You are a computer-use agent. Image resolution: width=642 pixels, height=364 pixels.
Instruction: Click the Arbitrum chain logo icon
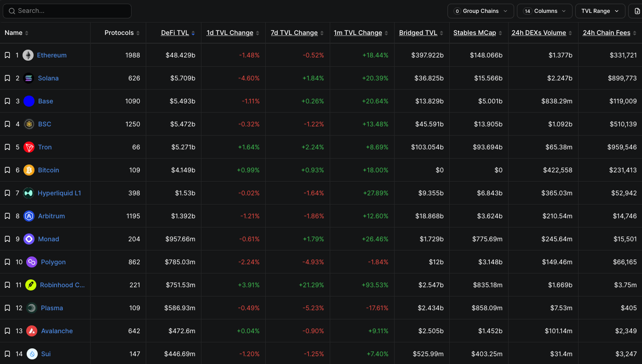(x=29, y=216)
